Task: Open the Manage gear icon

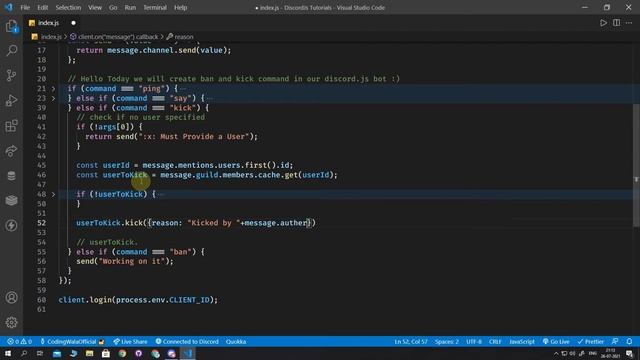Action: (x=11, y=322)
